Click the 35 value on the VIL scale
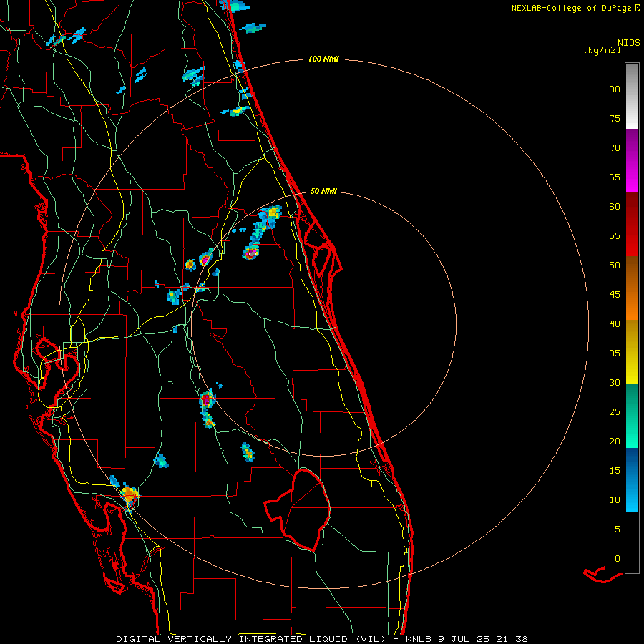Viewport: 644px width, 644px height. 615,353
